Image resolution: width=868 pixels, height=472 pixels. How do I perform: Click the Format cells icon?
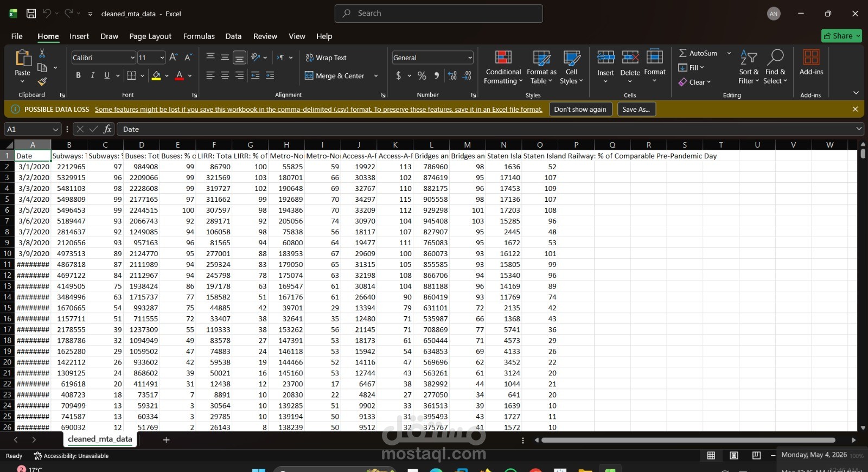(655, 57)
